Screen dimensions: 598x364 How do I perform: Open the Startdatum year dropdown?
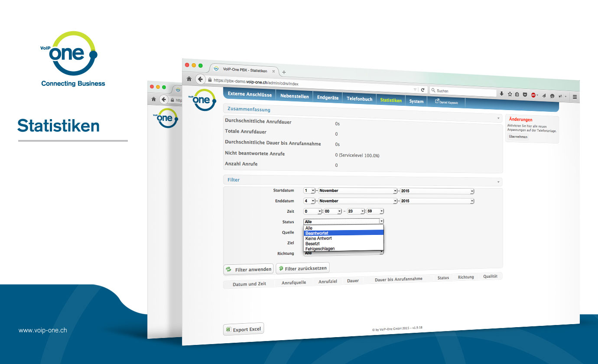[437, 191]
